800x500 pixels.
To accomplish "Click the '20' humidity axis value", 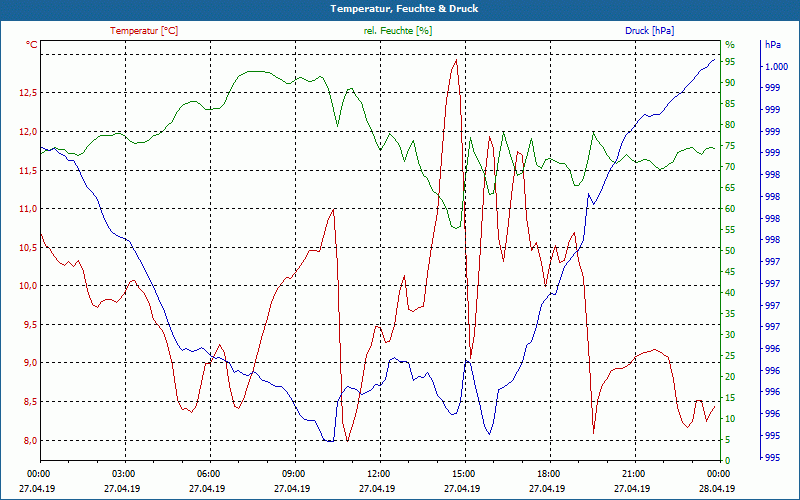I will 730,377.
